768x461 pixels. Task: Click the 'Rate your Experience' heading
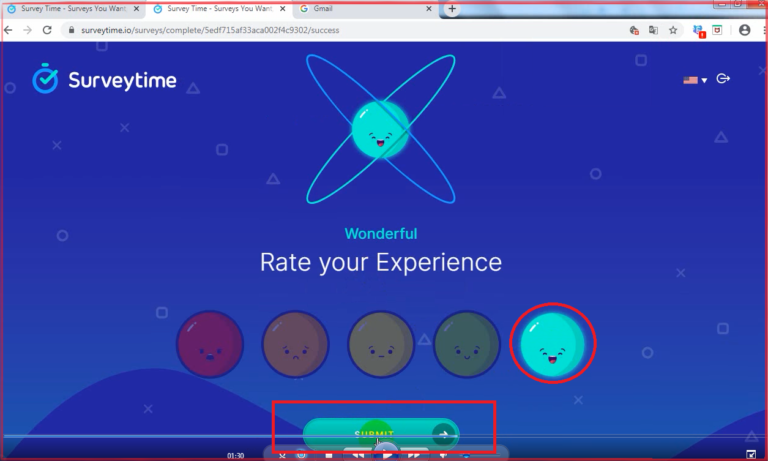[x=381, y=262]
